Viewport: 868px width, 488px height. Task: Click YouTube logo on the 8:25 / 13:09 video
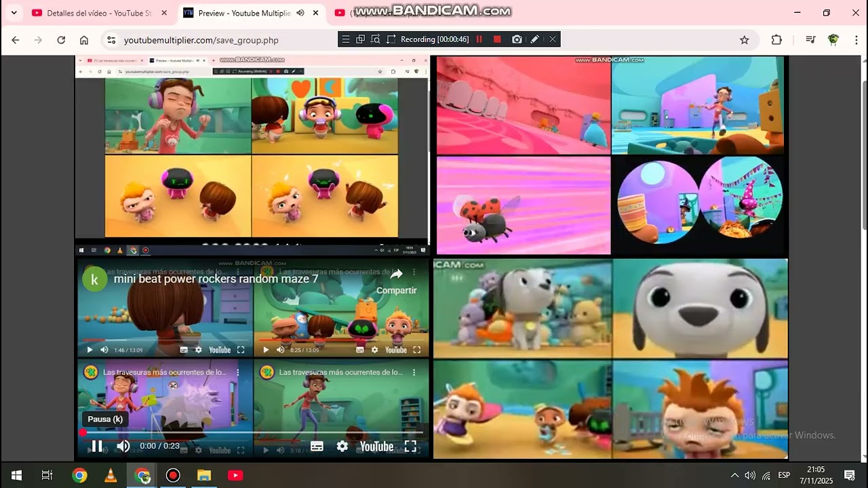tap(396, 350)
